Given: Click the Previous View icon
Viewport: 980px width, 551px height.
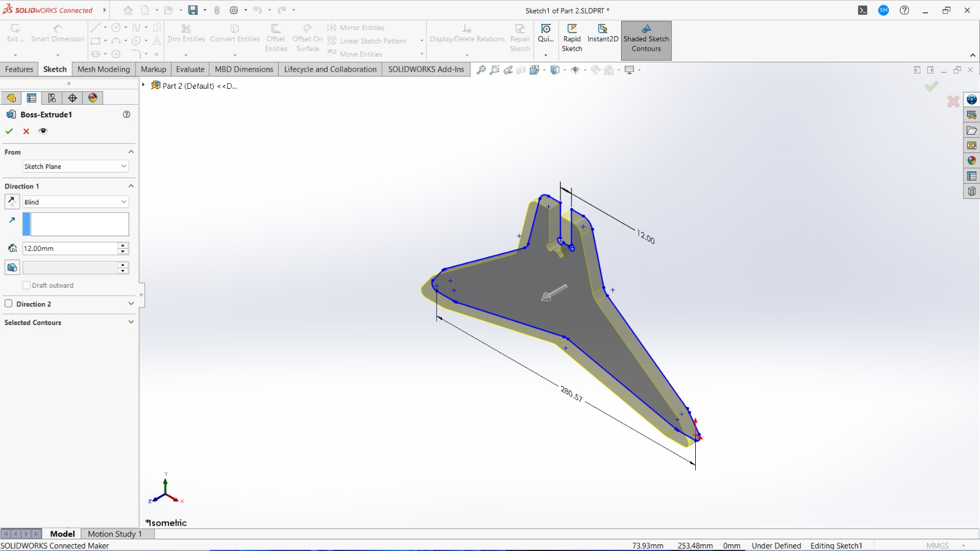Looking at the screenshot, I should (x=508, y=70).
